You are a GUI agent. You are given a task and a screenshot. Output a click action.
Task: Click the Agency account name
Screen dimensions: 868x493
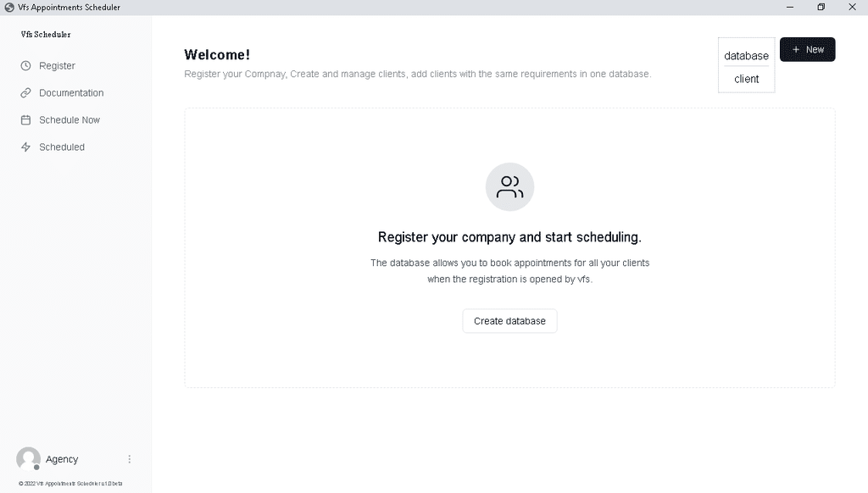pos(62,459)
